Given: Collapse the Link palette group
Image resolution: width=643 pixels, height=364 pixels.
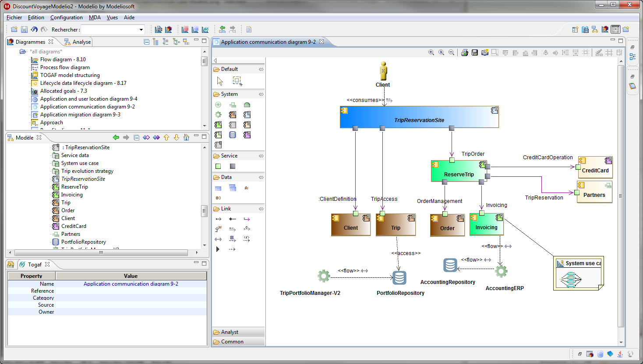Looking at the screenshot, I should (x=261, y=209).
